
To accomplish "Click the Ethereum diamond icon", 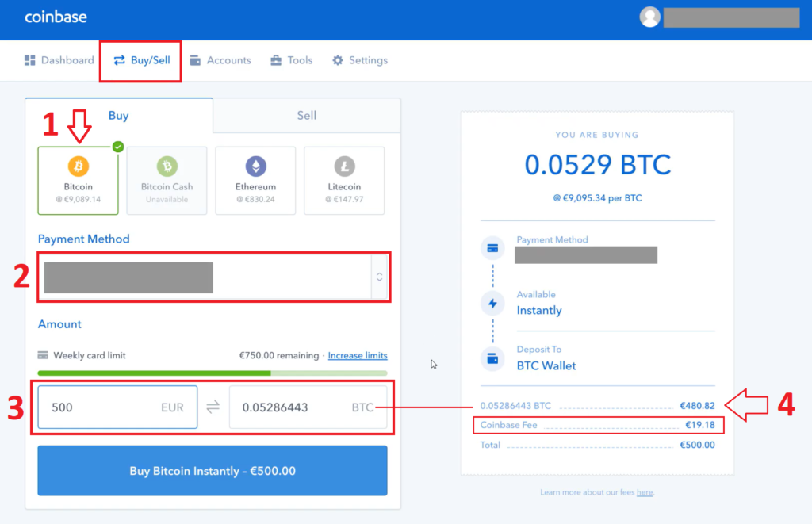I will click(256, 166).
